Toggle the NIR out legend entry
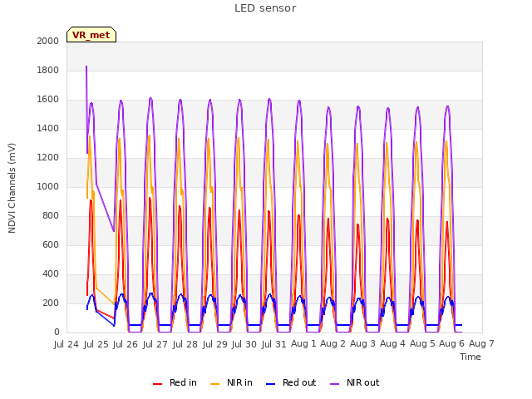 (355, 382)
